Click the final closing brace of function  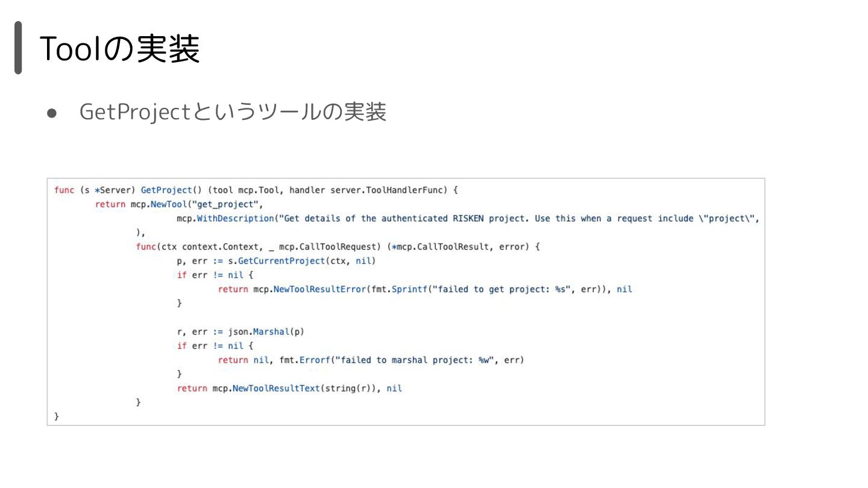click(57, 417)
